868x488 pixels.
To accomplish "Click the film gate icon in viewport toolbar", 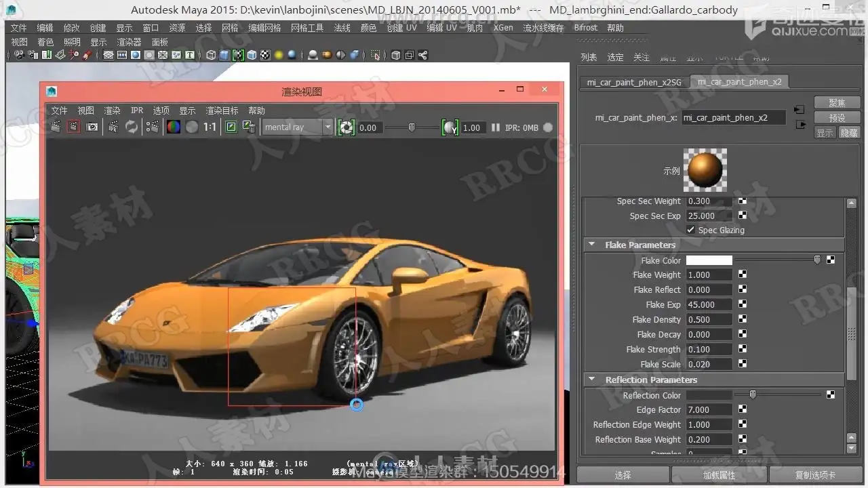I will pos(122,55).
